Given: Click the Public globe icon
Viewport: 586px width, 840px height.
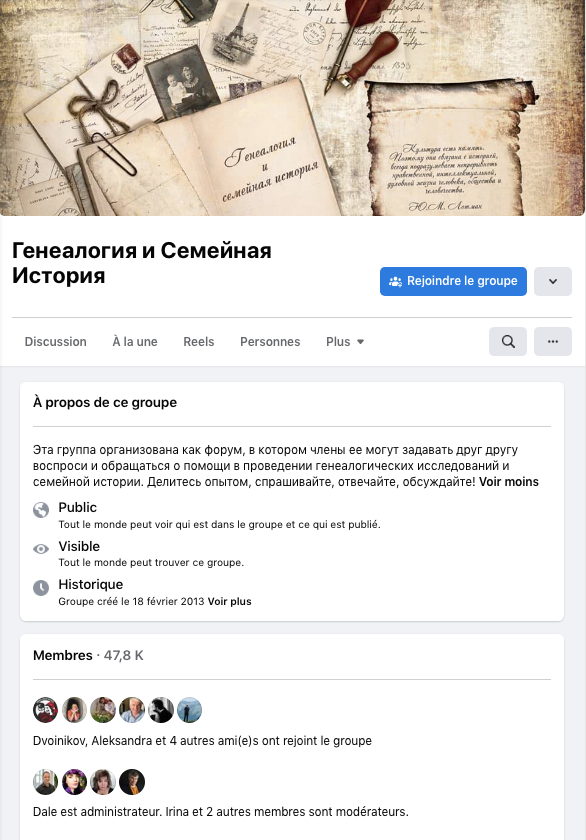Looking at the screenshot, I should [x=41, y=510].
